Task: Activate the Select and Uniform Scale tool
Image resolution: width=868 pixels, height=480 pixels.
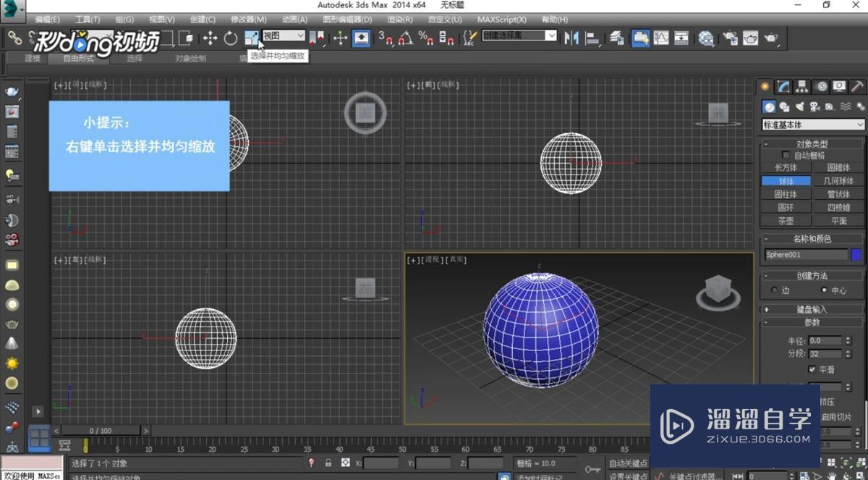Action: pyautogui.click(x=252, y=37)
